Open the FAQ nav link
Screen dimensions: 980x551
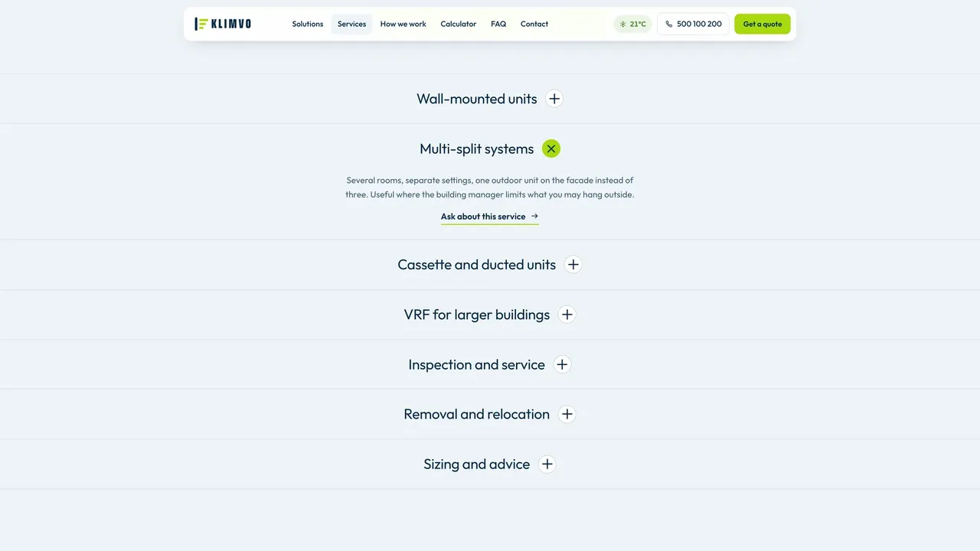pos(498,24)
